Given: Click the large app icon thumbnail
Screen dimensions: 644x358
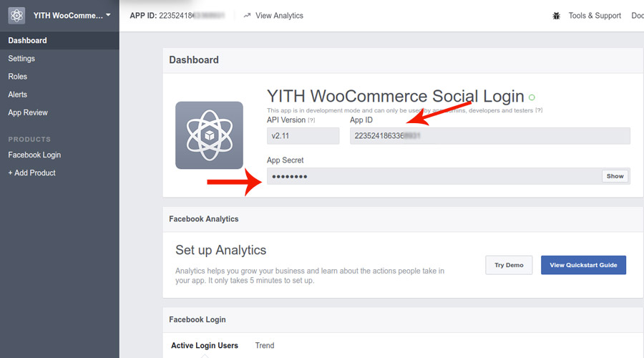Looking at the screenshot, I should pos(209,135).
